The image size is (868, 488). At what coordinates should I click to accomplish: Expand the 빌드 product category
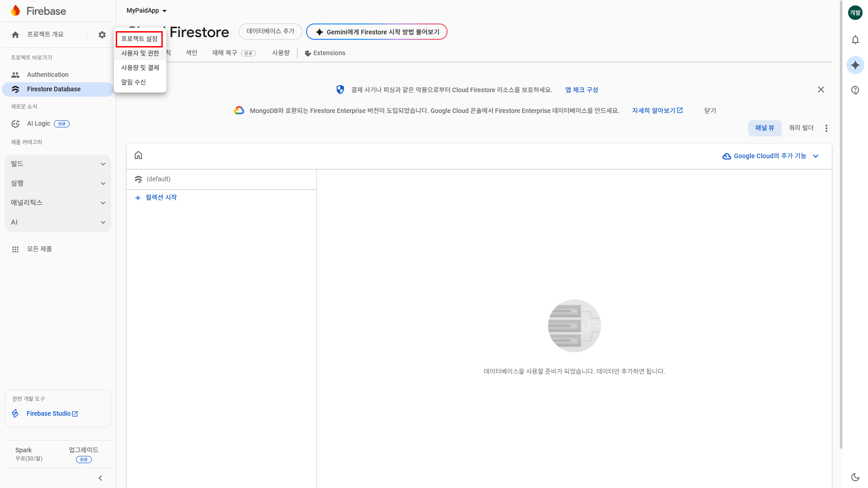pyautogui.click(x=58, y=164)
